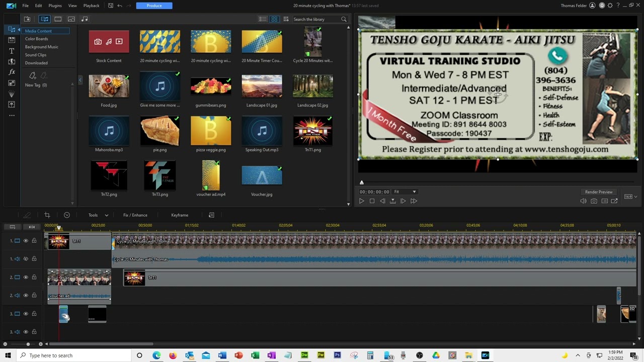Hide video track 1 eye icon

pos(26,241)
